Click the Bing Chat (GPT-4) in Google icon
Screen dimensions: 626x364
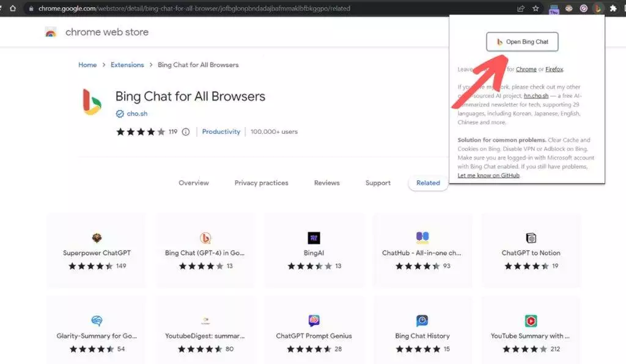coord(205,238)
